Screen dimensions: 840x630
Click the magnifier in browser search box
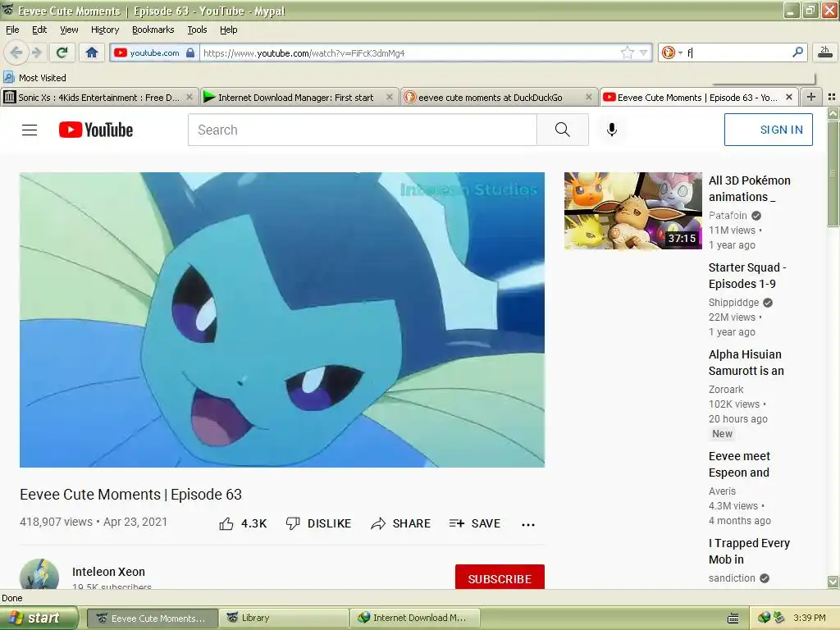pyautogui.click(x=797, y=52)
